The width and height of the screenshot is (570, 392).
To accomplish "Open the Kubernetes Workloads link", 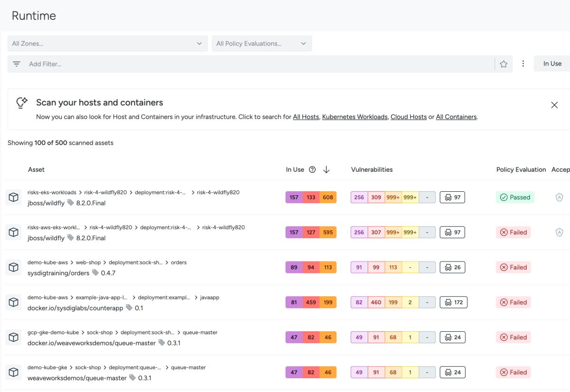I will pos(355,117).
